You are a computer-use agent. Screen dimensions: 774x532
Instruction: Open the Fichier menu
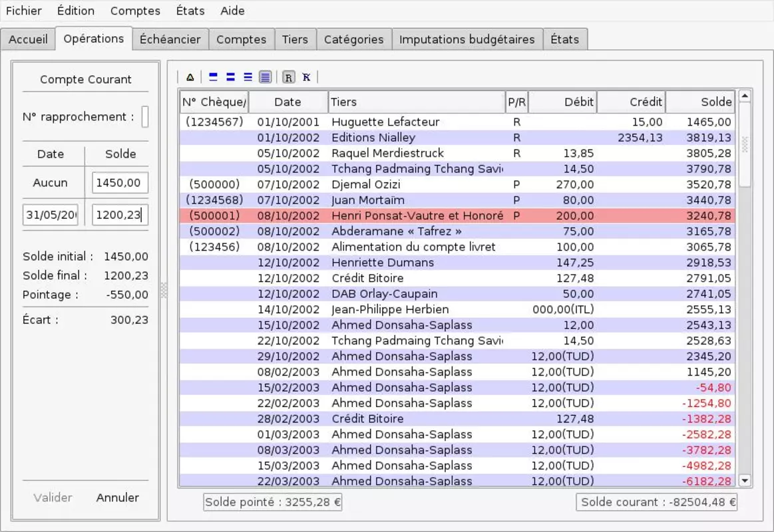pos(24,11)
